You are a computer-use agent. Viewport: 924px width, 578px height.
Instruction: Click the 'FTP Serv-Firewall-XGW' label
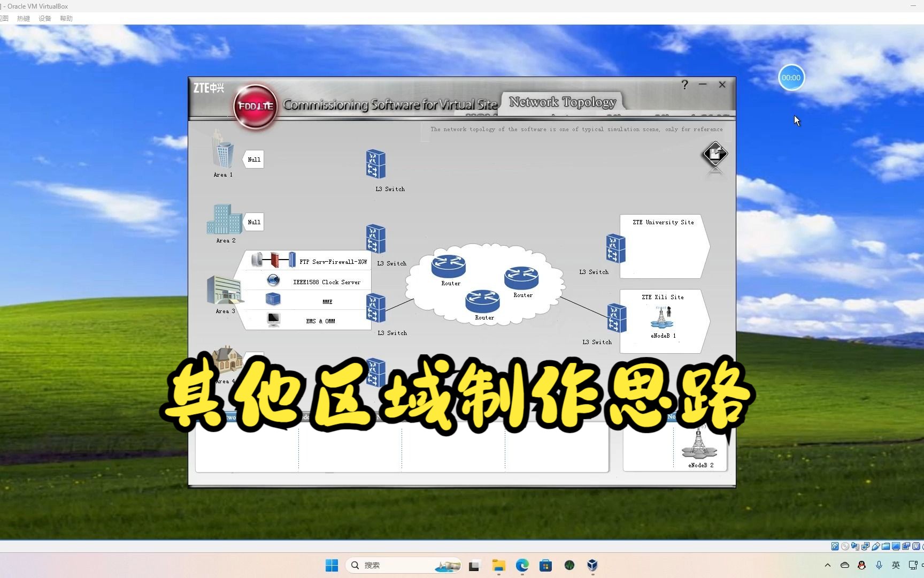point(333,262)
